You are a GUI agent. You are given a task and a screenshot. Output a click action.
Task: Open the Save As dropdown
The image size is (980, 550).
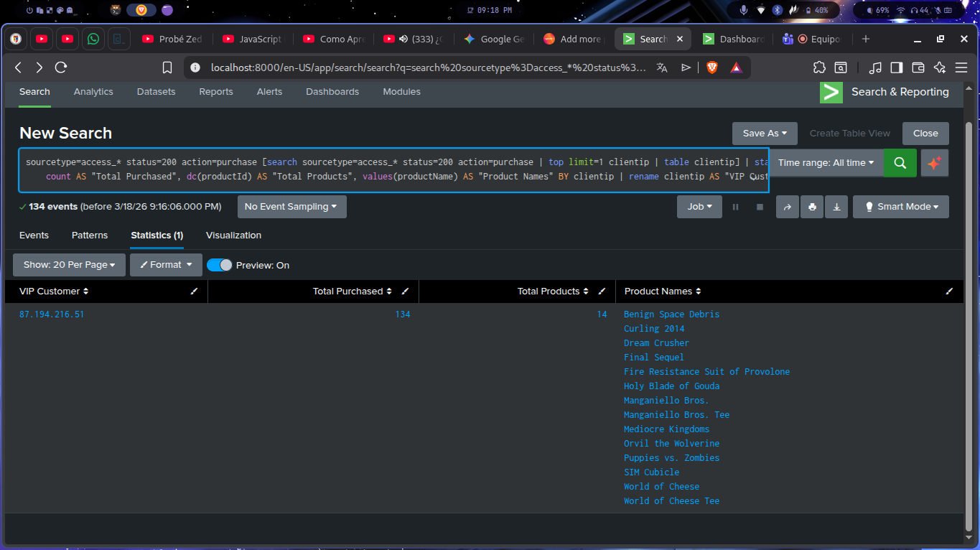[x=765, y=134]
